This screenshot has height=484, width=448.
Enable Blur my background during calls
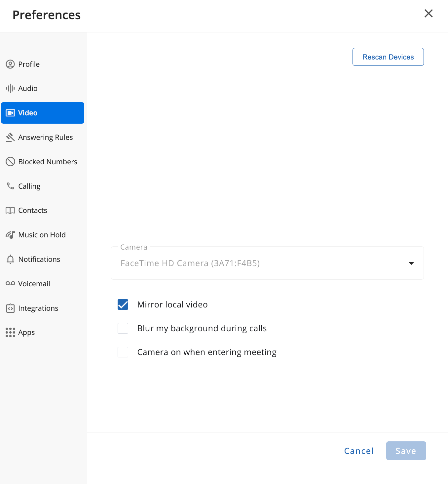point(123,328)
